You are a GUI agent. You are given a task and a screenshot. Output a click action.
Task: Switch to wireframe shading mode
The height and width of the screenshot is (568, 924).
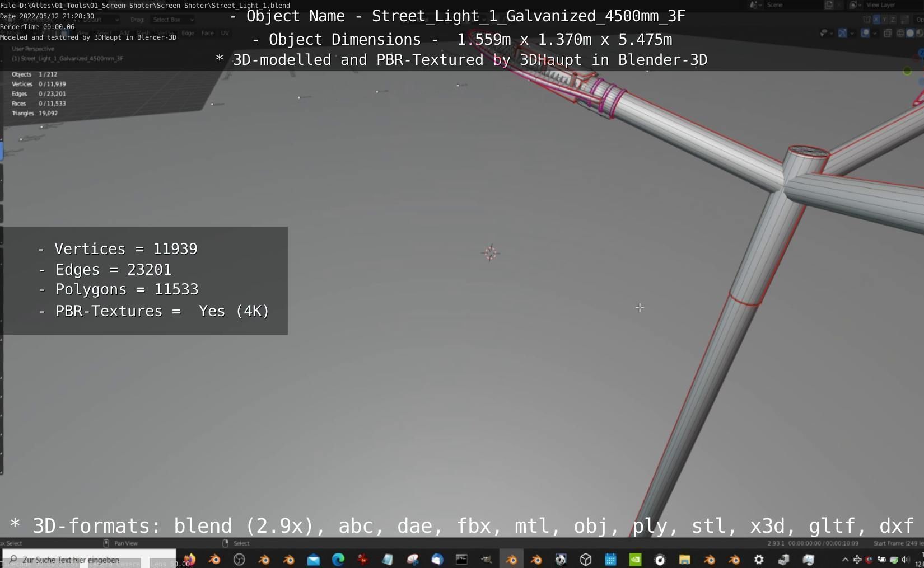[x=900, y=33]
